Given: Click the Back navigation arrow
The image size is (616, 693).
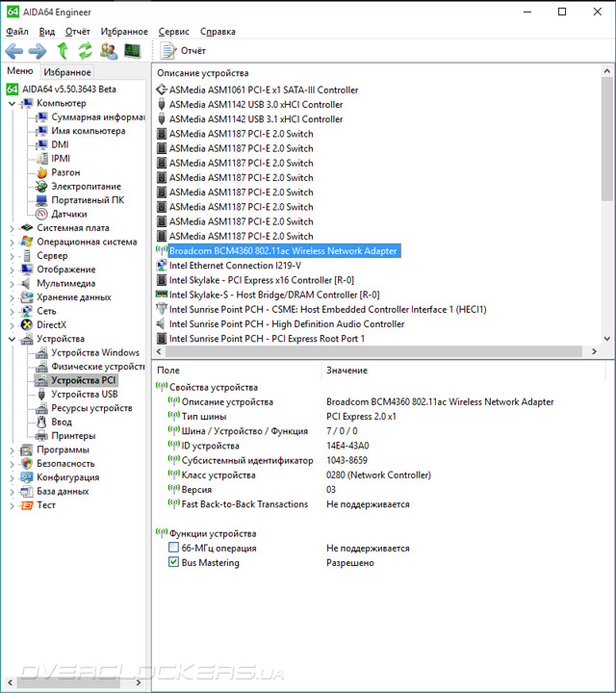Looking at the screenshot, I should [14, 51].
